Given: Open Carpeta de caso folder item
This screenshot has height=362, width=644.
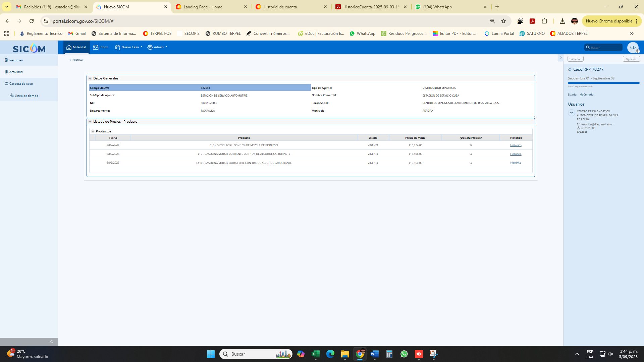Looking at the screenshot, I should click(x=21, y=84).
